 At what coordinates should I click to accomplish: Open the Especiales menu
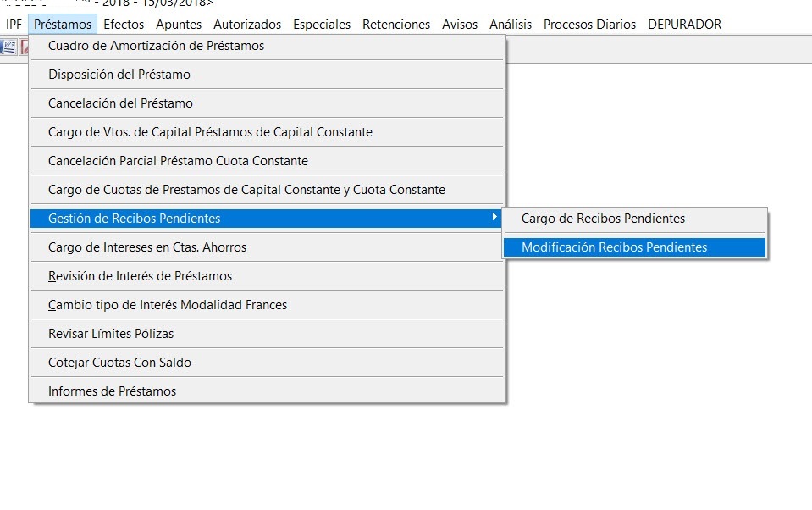coord(321,24)
